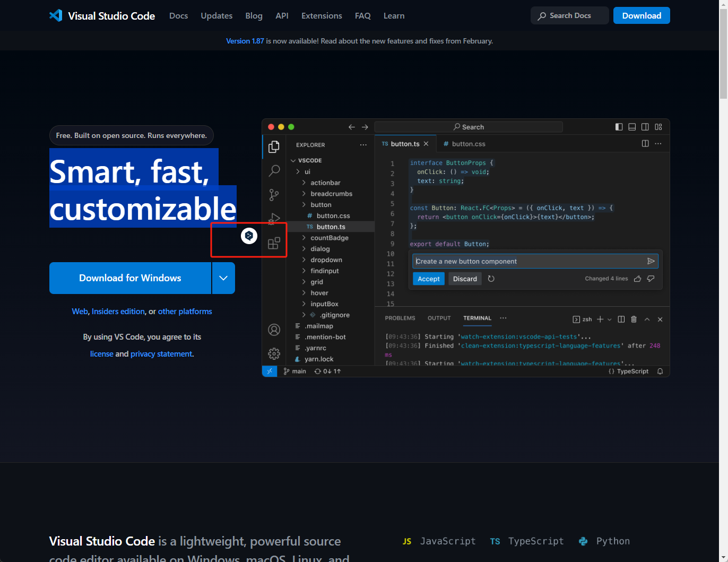The width and height of the screenshot is (728, 562).
Task: Select button.ts file in explorer tree
Action: 331,227
